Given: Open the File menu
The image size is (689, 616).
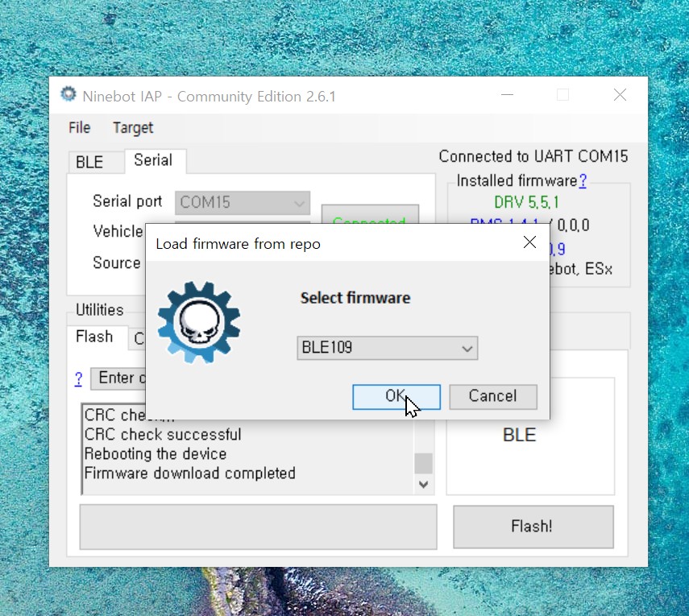Looking at the screenshot, I should (x=80, y=128).
